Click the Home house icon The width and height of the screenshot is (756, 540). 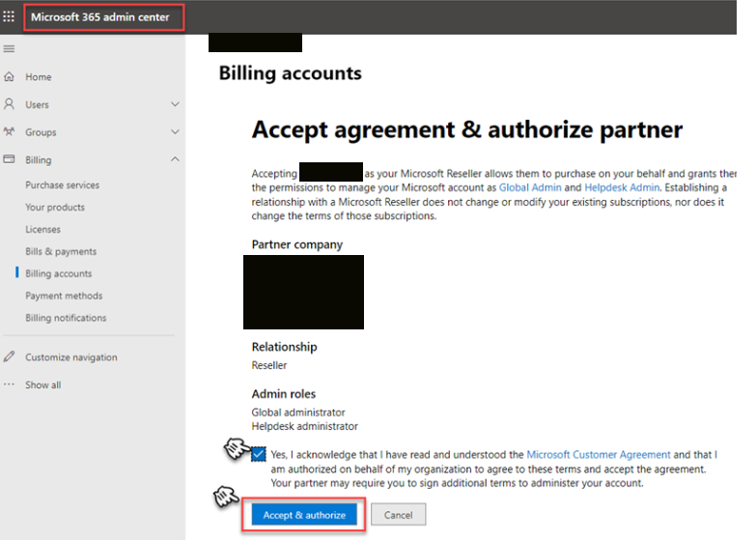click(10, 77)
